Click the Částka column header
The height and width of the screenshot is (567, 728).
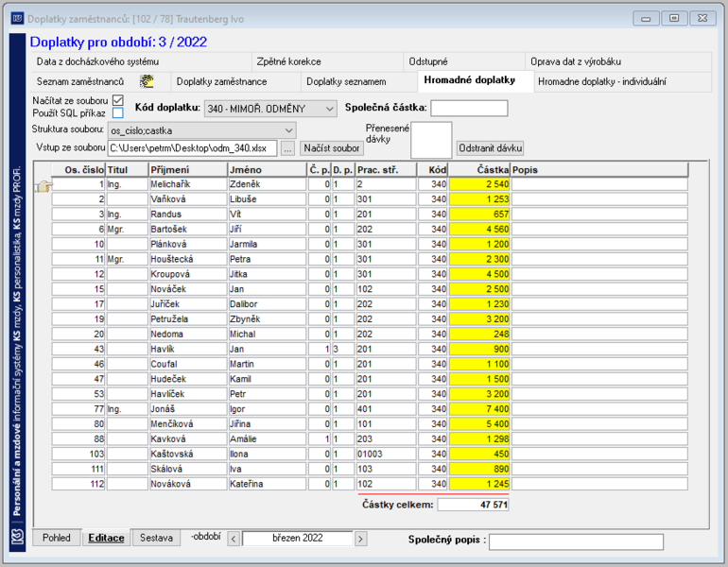[479, 170]
